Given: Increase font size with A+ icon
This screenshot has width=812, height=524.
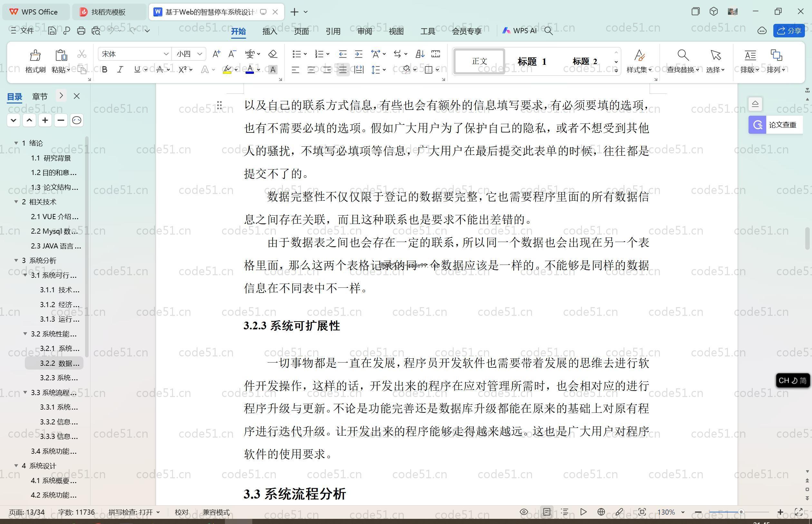Looking at the screenshot, I should pyautogui.click(x=216, y=54).
